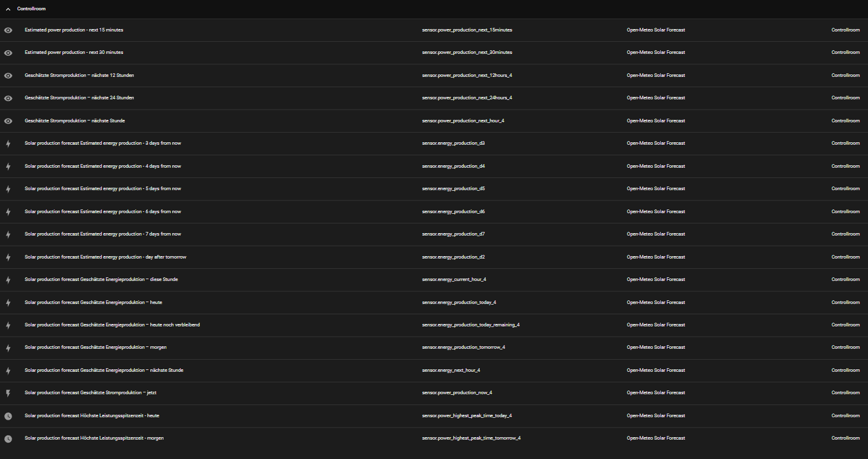868x459 pixels.
Task: Click lightning icon for Energieproduktion – morgen
Action: point(8,348)
